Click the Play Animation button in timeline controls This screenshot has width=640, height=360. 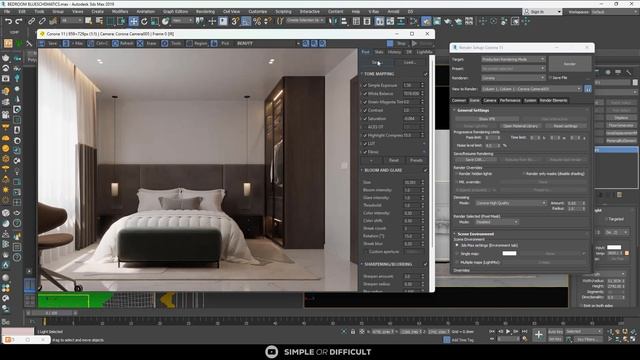[x=508, y=331]
